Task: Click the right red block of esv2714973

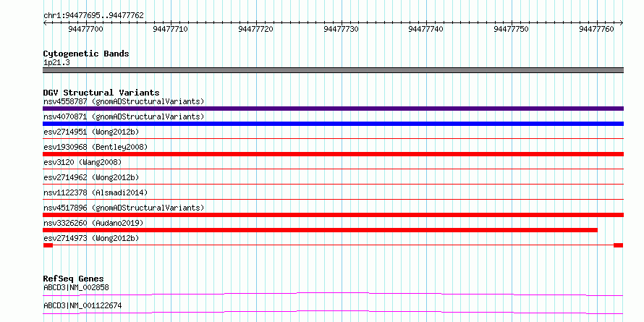Action: click(x=619, y=245)
